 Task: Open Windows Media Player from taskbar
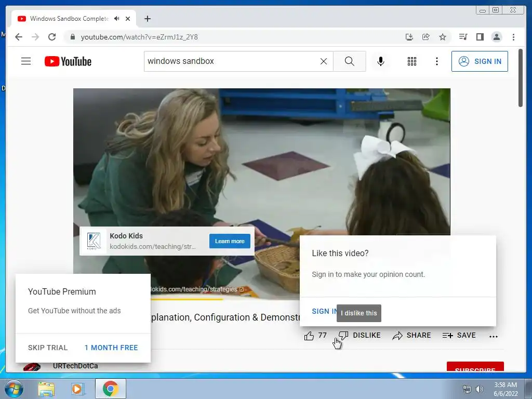point(77,389)
